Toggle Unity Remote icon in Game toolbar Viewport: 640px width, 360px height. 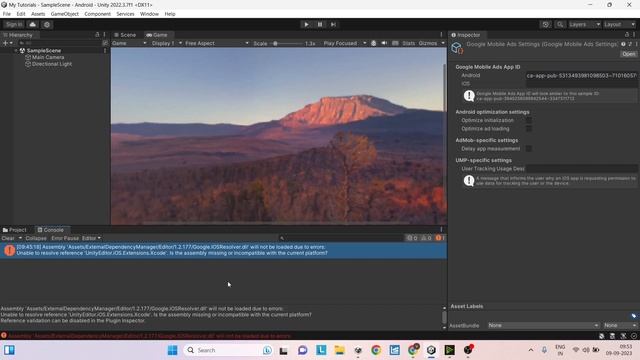[373, 43]
